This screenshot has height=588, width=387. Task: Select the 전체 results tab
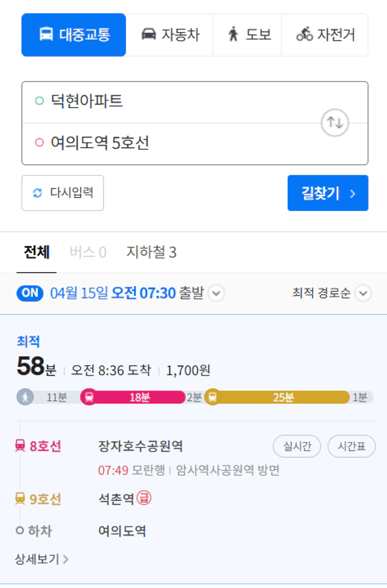(37, 252)
